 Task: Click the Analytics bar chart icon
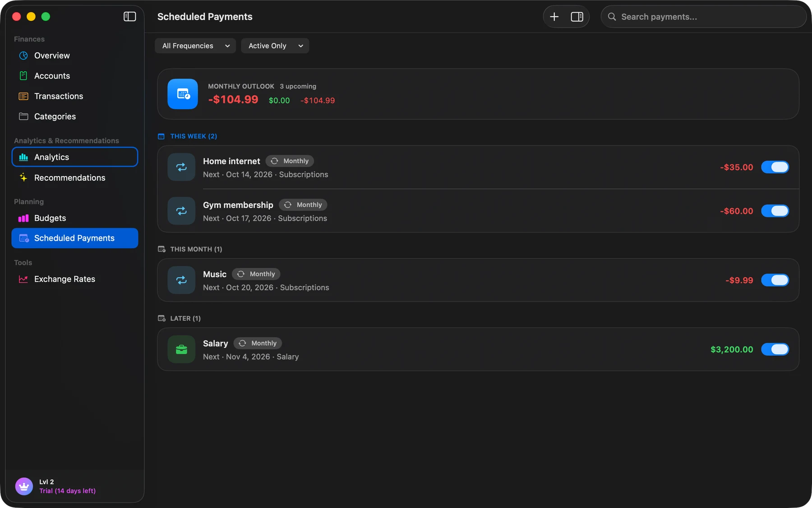(x=23, y=157)
